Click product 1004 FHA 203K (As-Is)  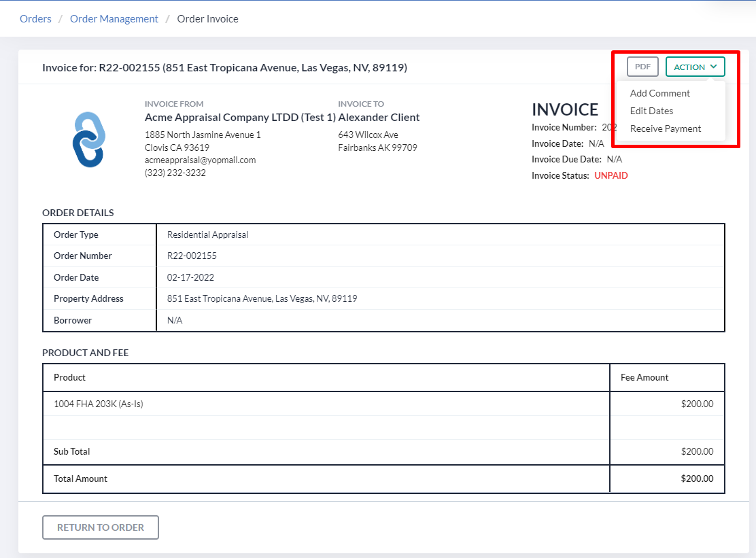click(x=99, y=404)
